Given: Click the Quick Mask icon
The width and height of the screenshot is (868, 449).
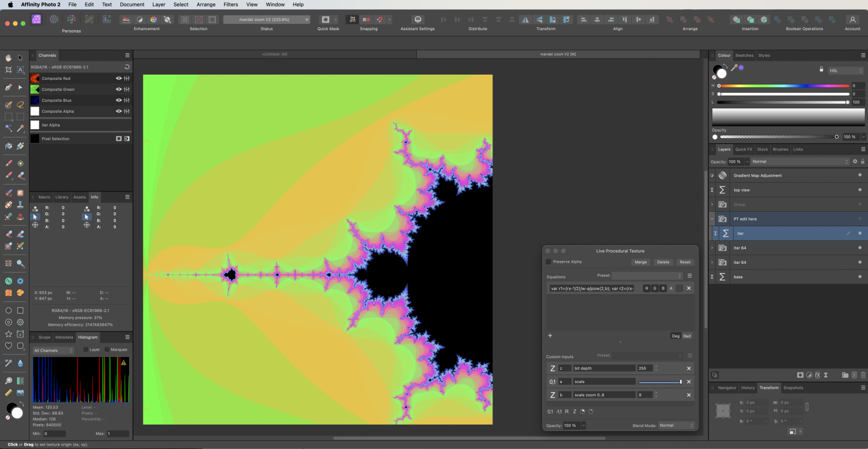Looking at the screenshot, I should coord(327,19).
